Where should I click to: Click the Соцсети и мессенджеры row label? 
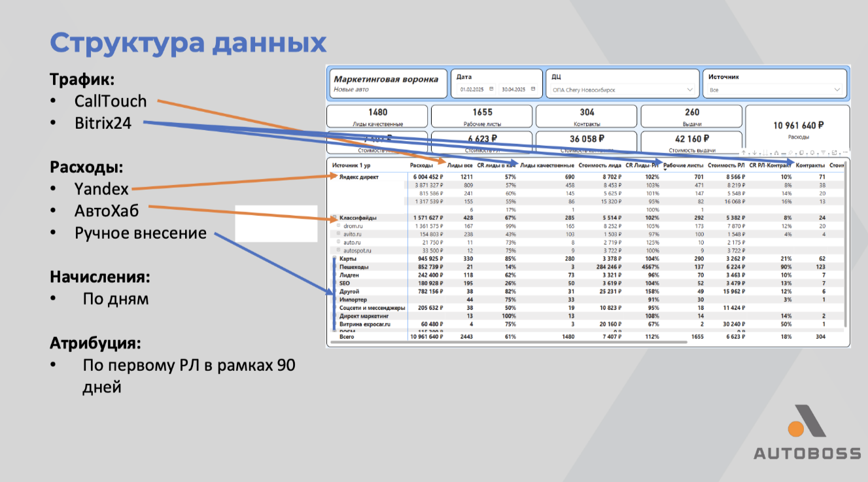click(x=372, y=307)
